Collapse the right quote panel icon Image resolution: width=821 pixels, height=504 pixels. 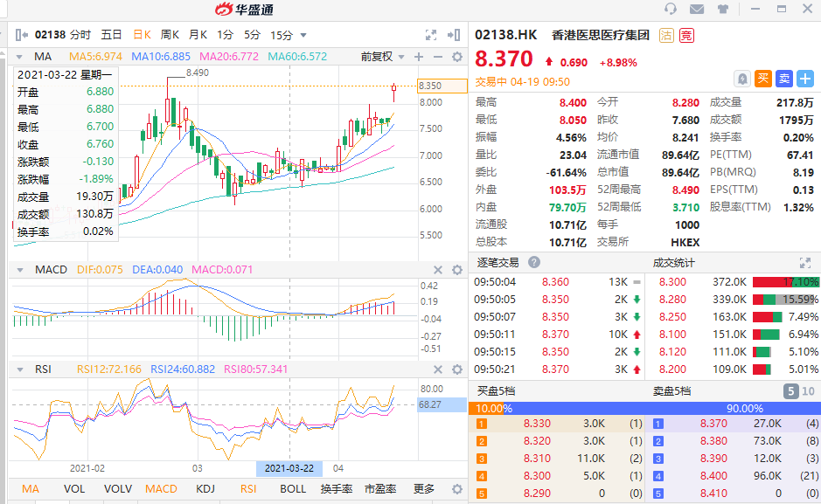pyautogui.click(x=454, y=35)
